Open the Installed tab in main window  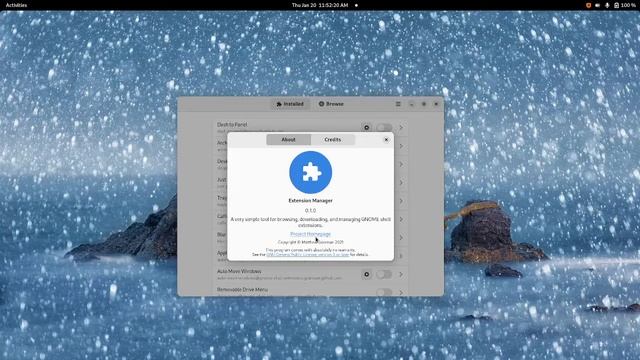290,104
